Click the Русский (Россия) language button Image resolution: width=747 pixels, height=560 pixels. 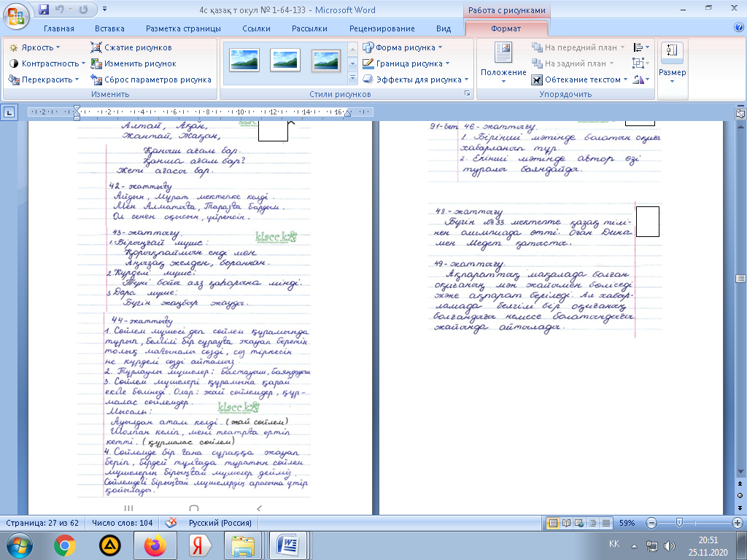click(220, 523)
